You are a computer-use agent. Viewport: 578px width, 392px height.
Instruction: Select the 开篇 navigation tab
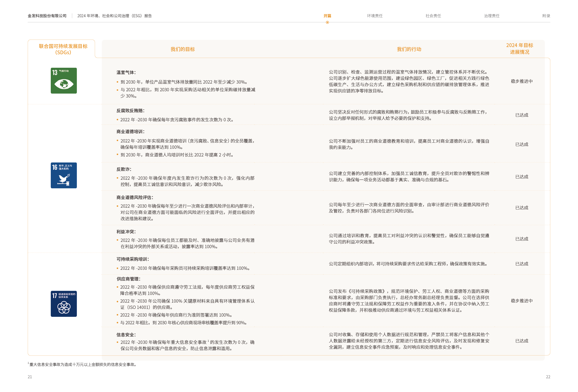click(327, 16)
